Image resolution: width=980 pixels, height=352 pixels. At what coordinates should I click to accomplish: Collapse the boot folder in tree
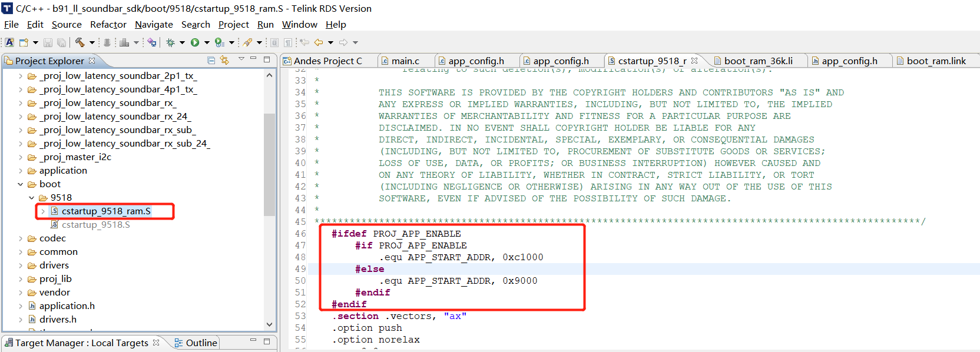click(x=21, y=184)
